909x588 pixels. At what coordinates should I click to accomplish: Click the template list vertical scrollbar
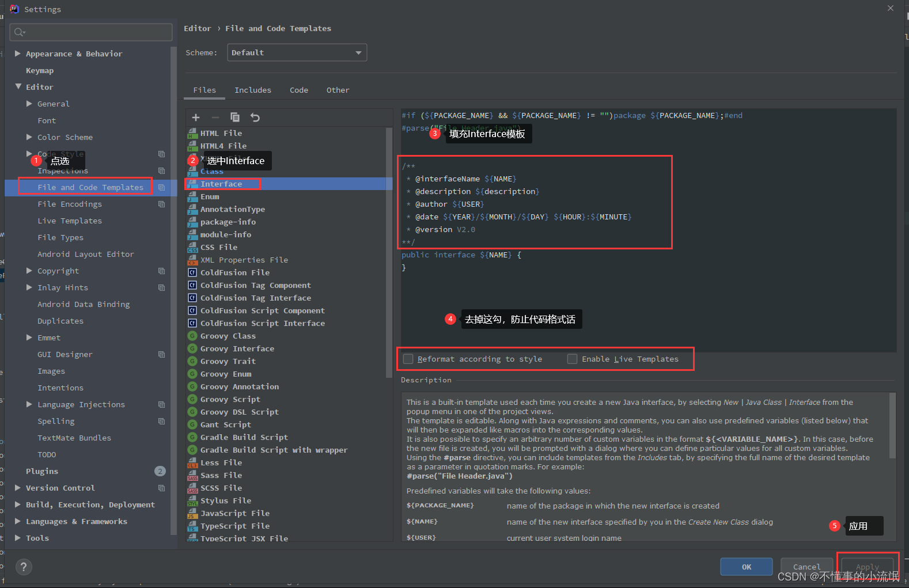coord(389,252)
